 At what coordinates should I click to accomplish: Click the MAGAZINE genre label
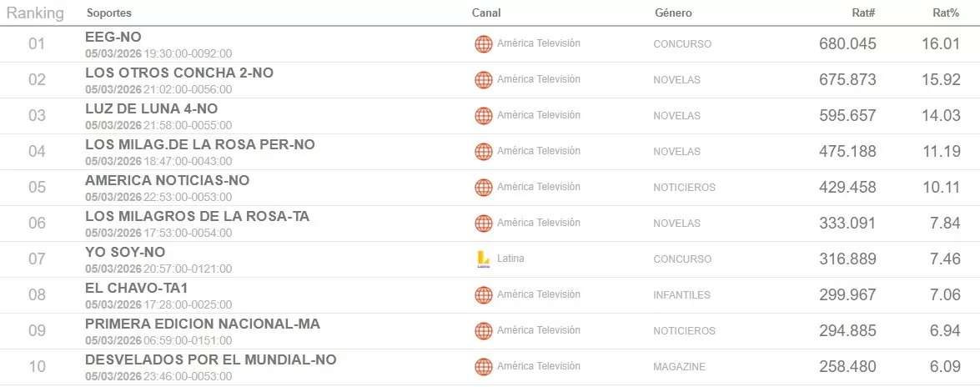click(679, 367)
